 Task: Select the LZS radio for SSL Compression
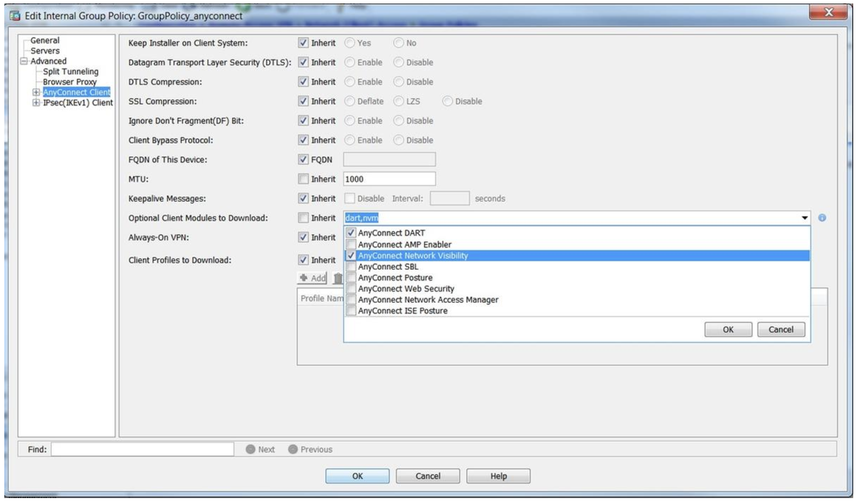pos(398,101)
